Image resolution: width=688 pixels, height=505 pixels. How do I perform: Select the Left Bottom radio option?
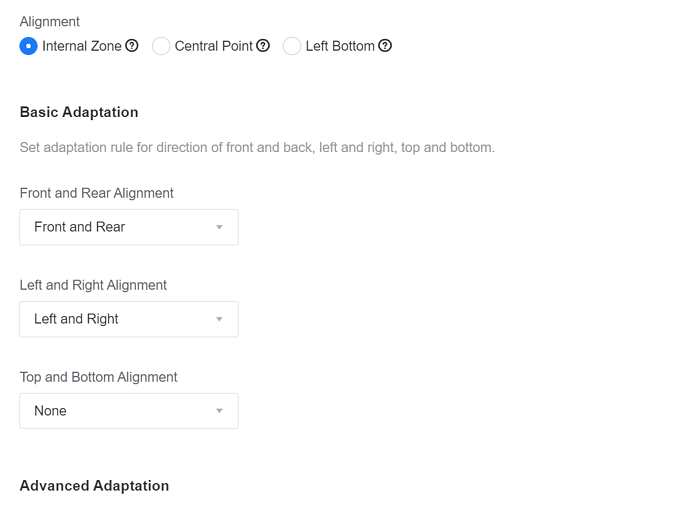pyautogui.click(x=292, y=46)
